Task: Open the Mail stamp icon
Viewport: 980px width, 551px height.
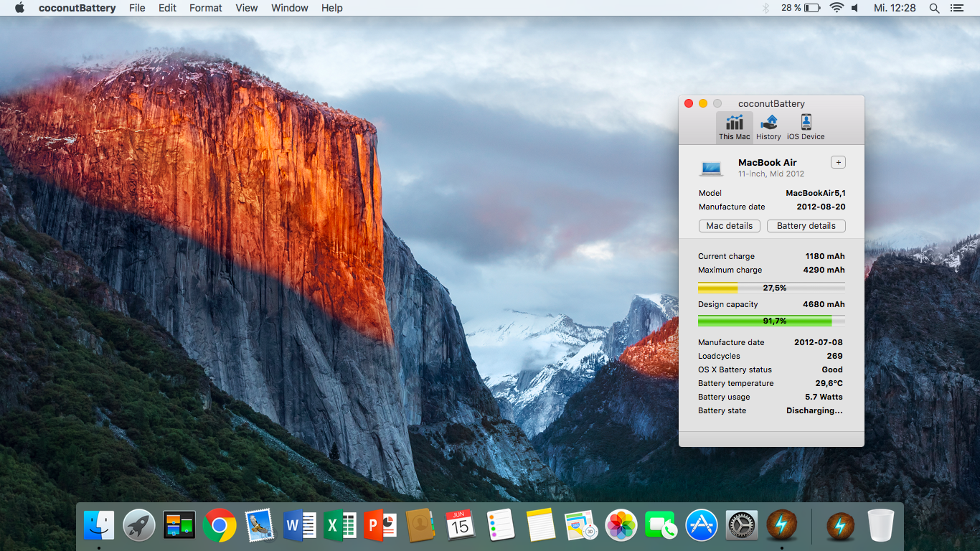Action: coord(260,525)
